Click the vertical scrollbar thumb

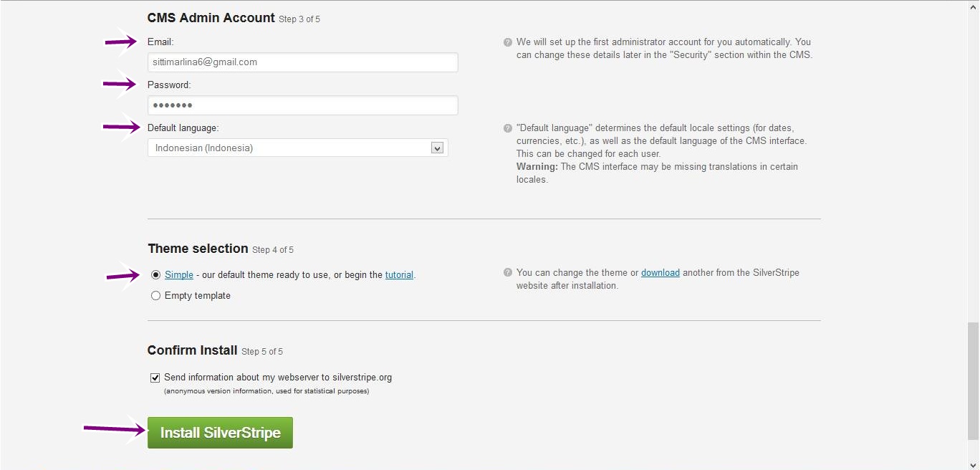coord(973,380)
